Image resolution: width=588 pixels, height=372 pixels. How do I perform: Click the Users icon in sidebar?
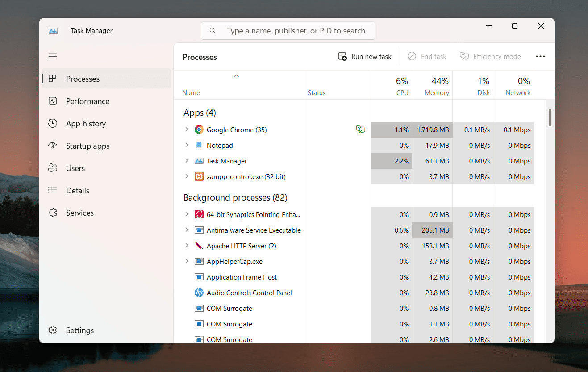pyautogui.click(x=53, y=168)
